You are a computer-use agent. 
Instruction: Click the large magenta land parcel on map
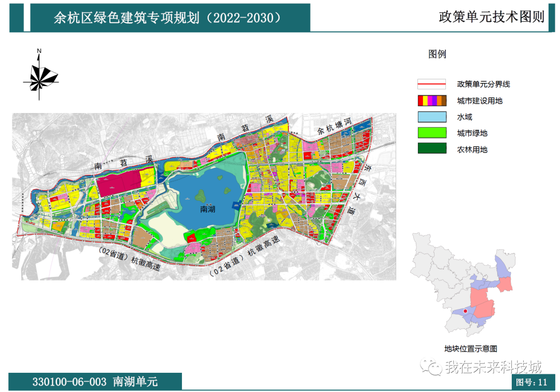pyautogui.click(x=120, y=183)
